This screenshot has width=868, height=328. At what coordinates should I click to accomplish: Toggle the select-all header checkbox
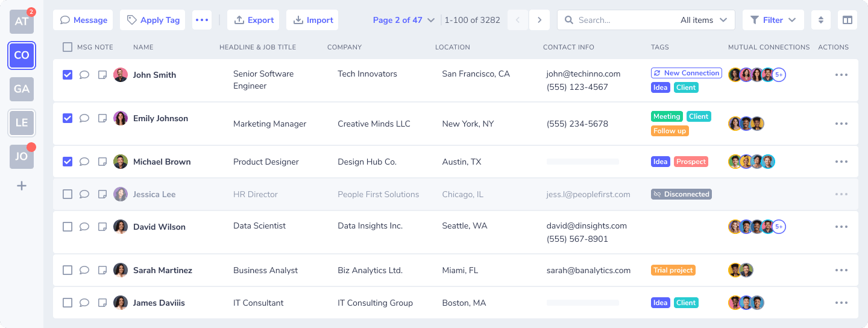click(x=68, y=47)
